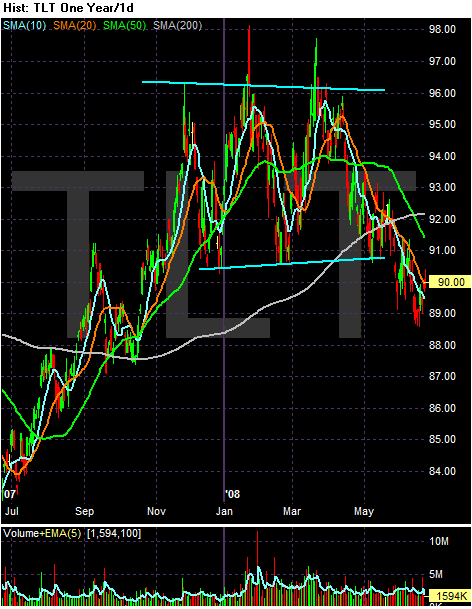This screenshot has height=609, width=472.
Task: Click the Jul date axis label
Action: (x=12, y=511)
